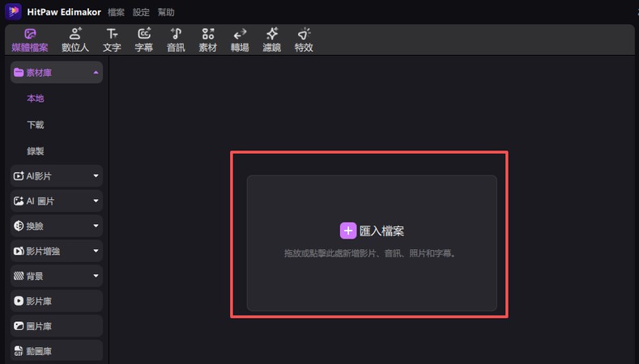Viewport: 639px width, 364px height.
Task: Click the 背景 striped icon
Action: click(x=19, y=276)
